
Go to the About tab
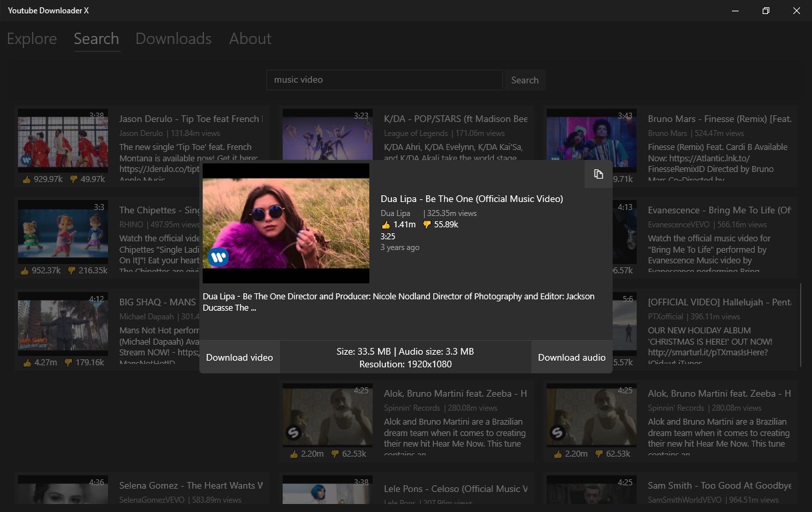(250, 39)
